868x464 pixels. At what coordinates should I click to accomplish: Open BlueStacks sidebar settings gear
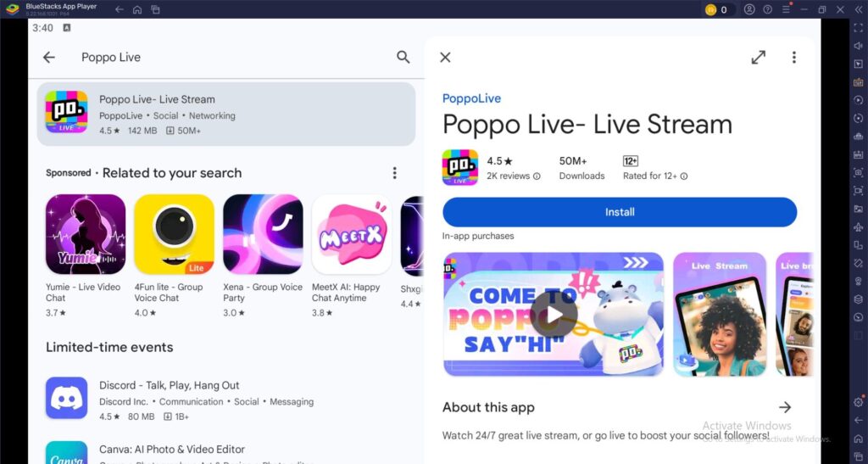click(858, 403)
